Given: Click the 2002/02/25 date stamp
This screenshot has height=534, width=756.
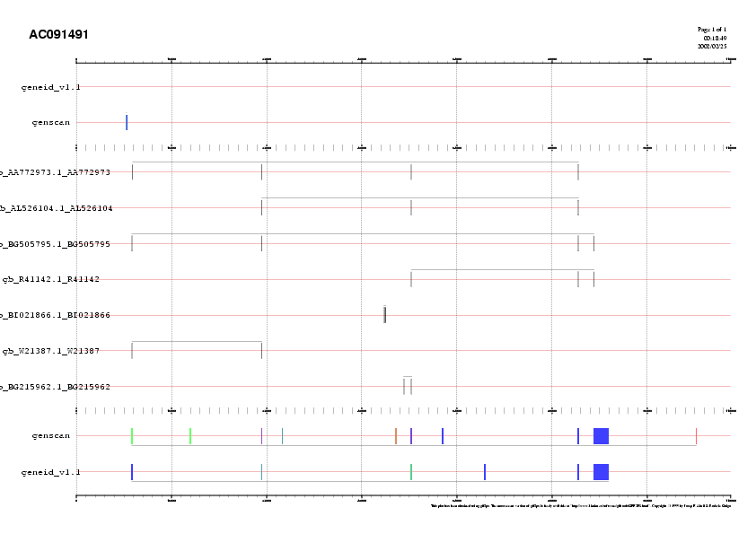Looking at the screenshot, I should pyautogui.click(x=712, y=46).
